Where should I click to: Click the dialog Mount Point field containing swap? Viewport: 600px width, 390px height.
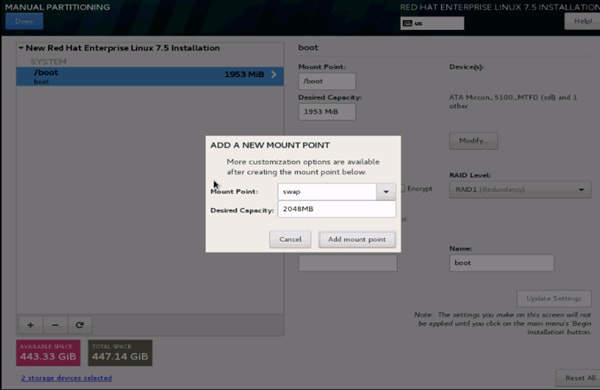click(327, 191)
